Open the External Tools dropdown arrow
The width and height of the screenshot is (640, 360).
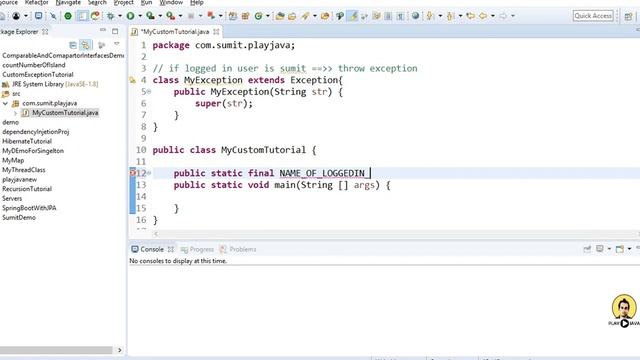(180, 16)
